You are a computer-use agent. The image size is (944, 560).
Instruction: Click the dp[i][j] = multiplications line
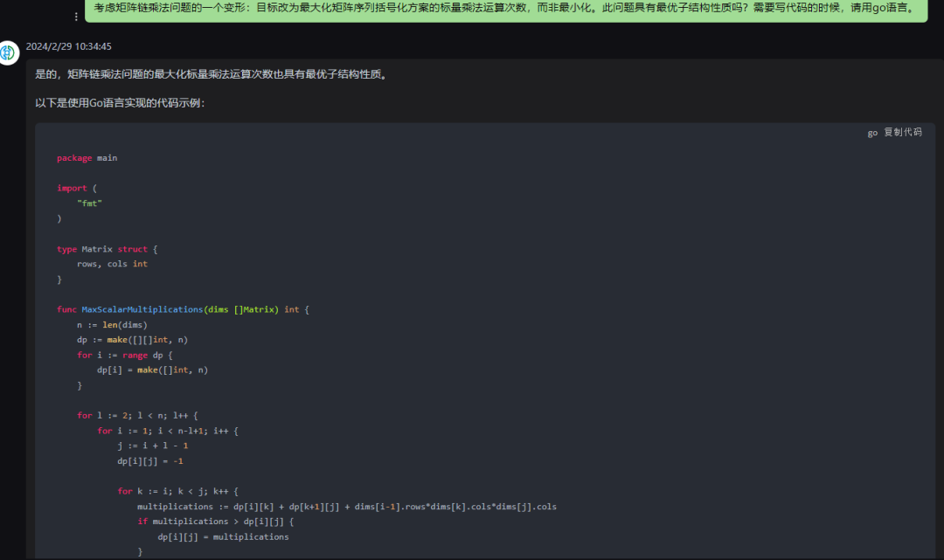pos(224,536)
